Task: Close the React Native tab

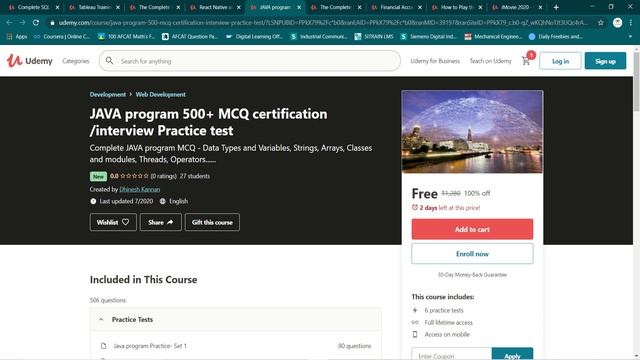Action: [x=239, y=7]
